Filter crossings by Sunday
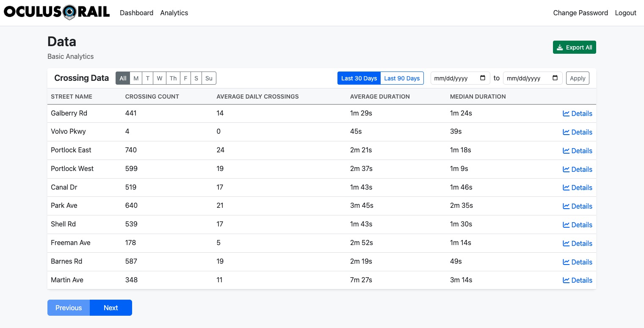 click(x=209, y=78)
